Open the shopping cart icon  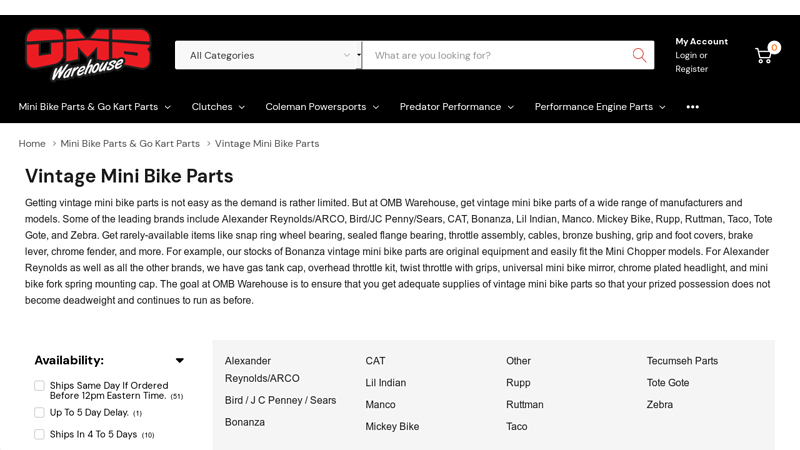764,55
